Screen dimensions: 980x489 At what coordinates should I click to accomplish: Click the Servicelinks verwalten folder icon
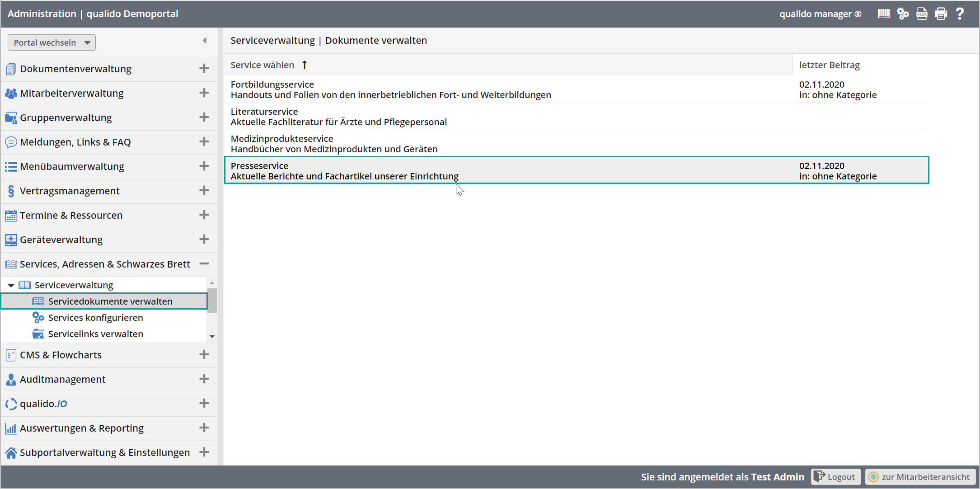(38, 334)
